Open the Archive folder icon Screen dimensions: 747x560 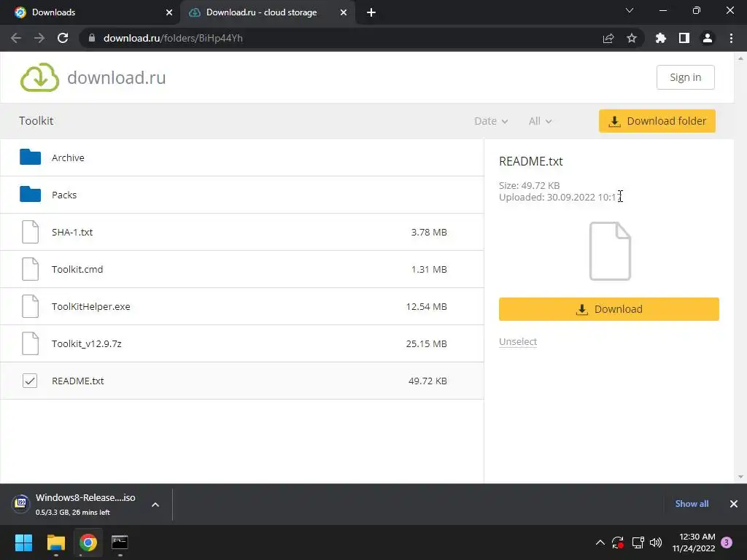coord(30,157)
